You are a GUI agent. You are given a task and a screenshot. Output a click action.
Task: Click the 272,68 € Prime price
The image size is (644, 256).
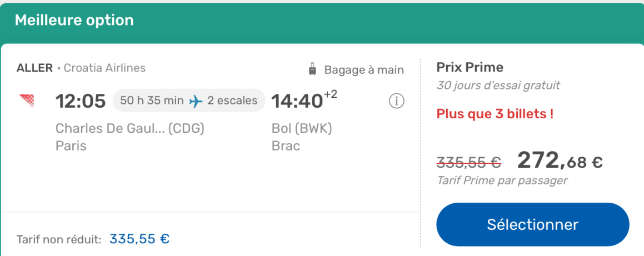[x=560, y=161]
